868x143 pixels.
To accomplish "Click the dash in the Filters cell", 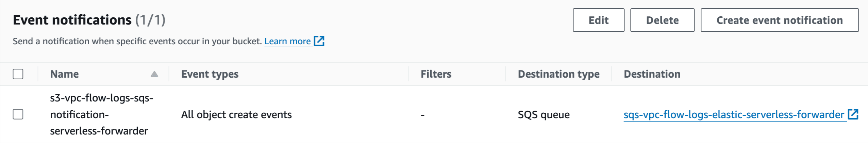I will point(422,115).
